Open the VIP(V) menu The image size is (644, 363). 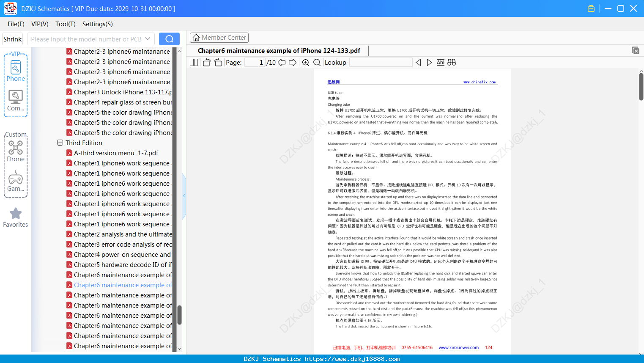pos(40,24)
